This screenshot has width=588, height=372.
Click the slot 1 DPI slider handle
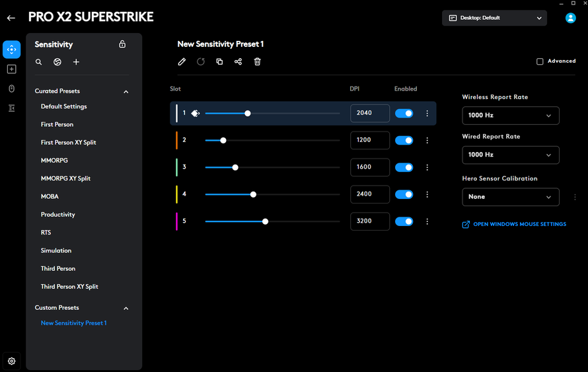coord(248,113)
